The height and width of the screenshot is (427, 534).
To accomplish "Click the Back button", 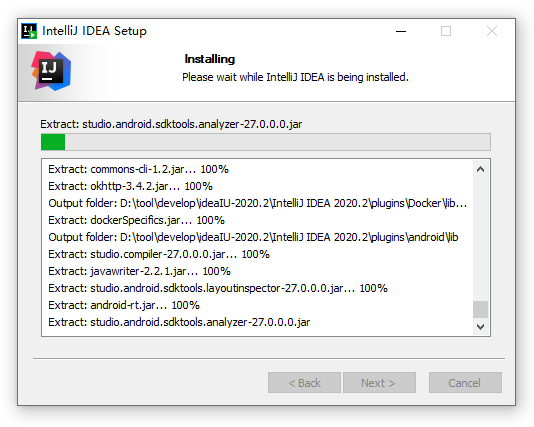I will coord(304,383).
